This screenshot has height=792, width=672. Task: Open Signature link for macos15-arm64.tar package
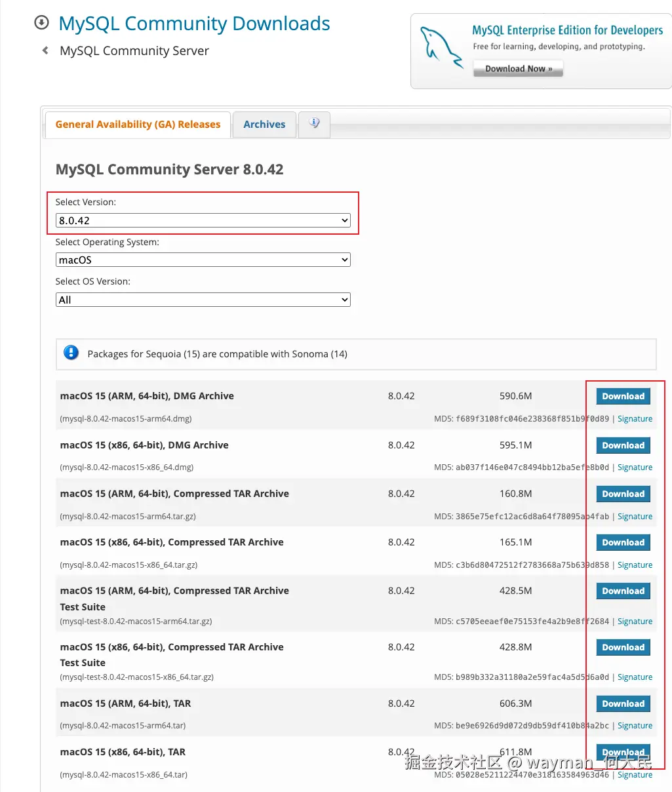click(635, 726)
